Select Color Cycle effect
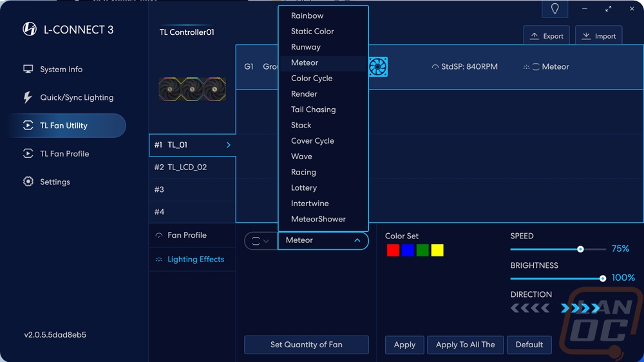The image size is (644, 362). click(323, 78)
